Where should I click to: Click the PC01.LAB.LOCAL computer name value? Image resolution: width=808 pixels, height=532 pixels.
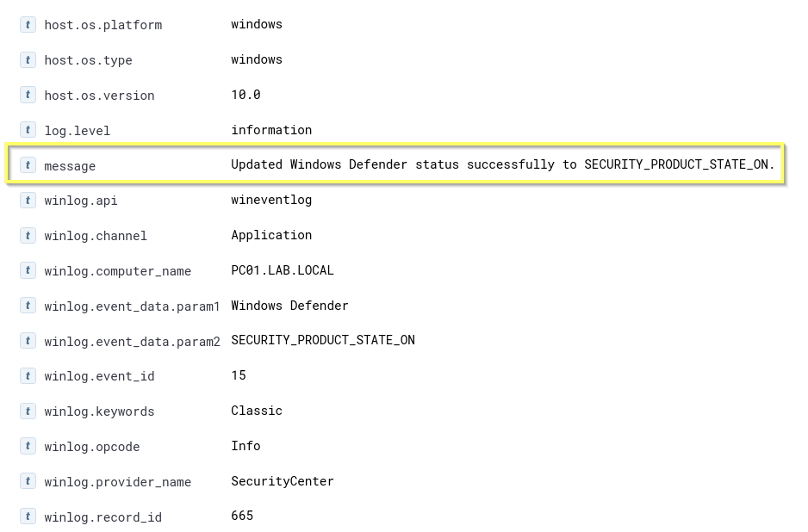click(x=282, y=270)
